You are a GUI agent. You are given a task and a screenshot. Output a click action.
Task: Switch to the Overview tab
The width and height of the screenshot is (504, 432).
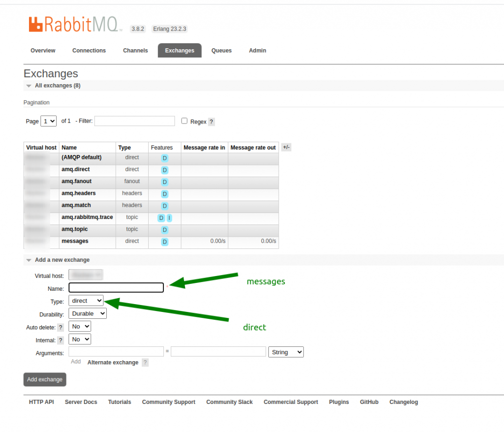43,51
